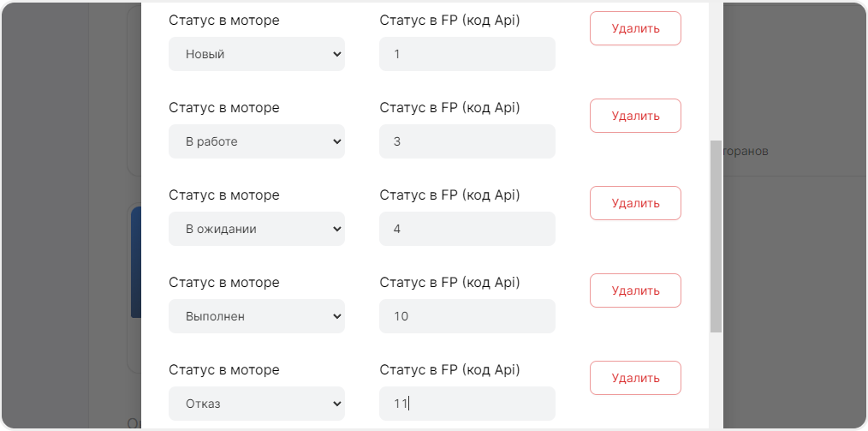This screenshot has height=431, width=868.
Task: Click the Статус в FP label above value 10
Action: point(449,283)
